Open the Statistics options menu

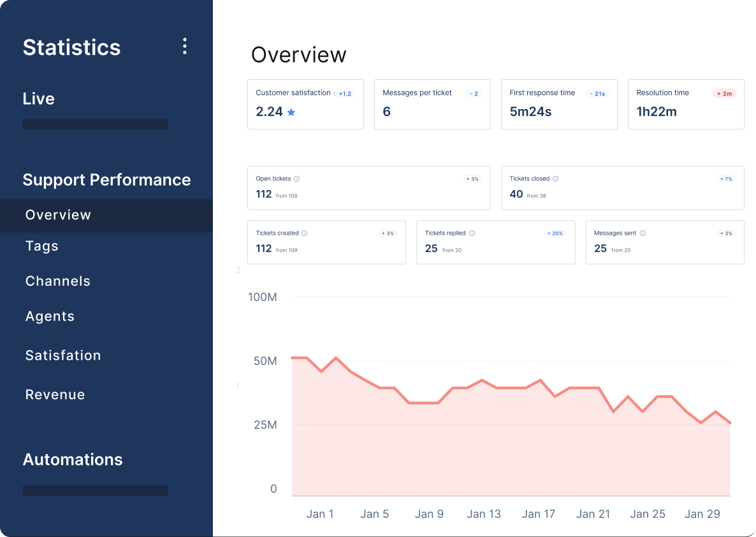(184, 46)
